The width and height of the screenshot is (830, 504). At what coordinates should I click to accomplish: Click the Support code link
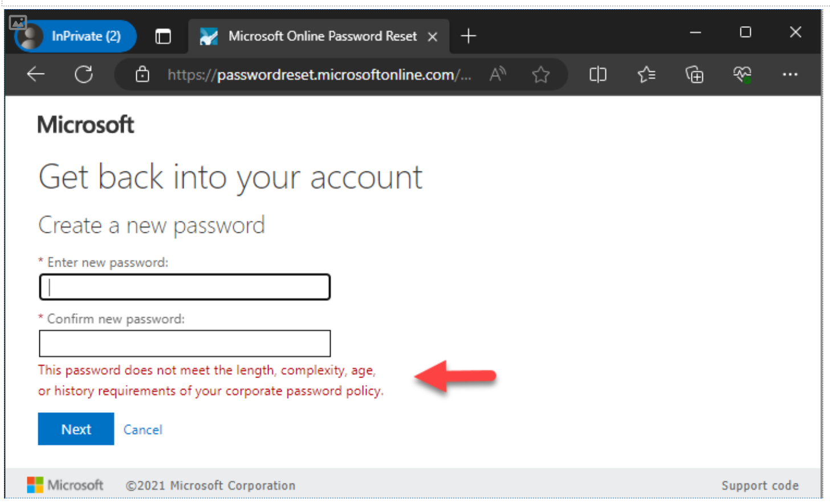click(760, 485)
